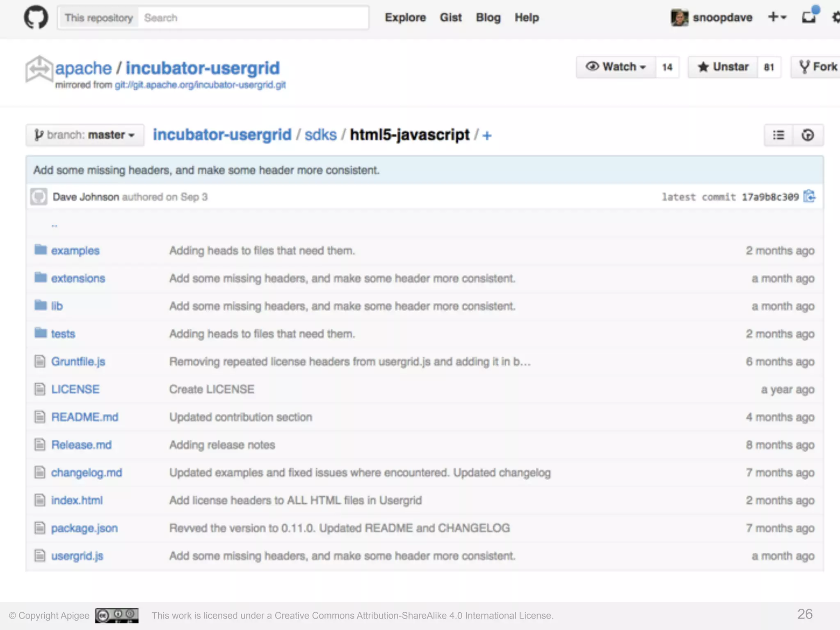Open account settings gear icon
This screenshot has height=630, width=840.
tap(836, 17)
